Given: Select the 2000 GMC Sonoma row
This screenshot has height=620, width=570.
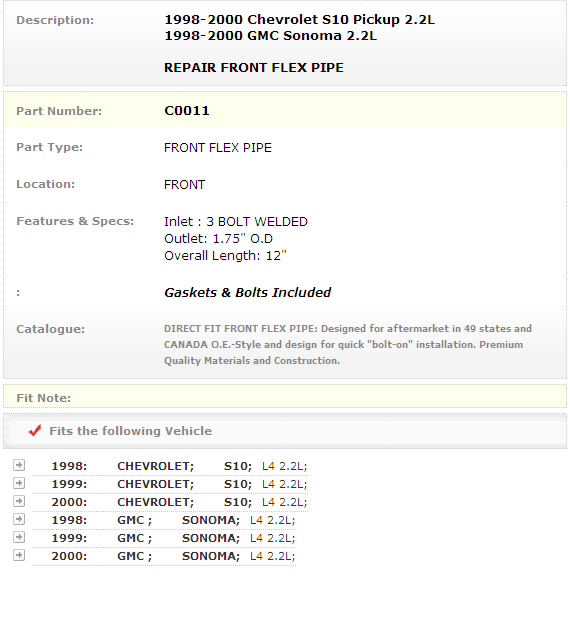Looking at the screenshot, I should click(x=164, y=556).
